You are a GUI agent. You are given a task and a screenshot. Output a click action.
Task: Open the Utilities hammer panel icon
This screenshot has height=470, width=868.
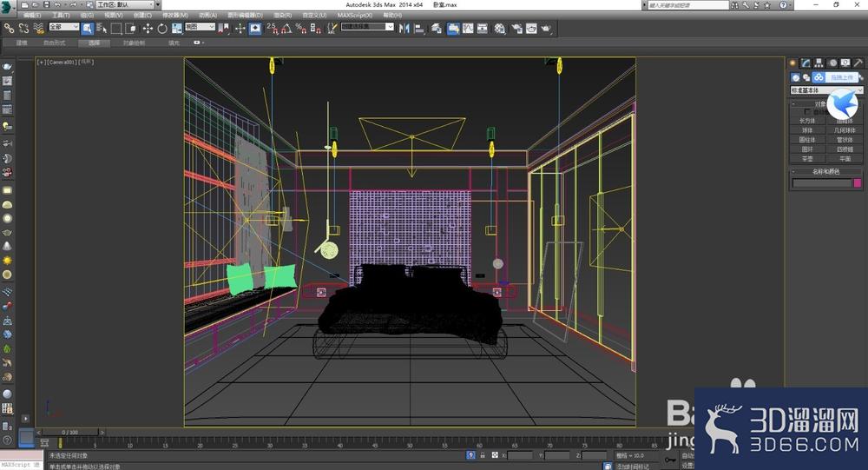click(858, 63)
